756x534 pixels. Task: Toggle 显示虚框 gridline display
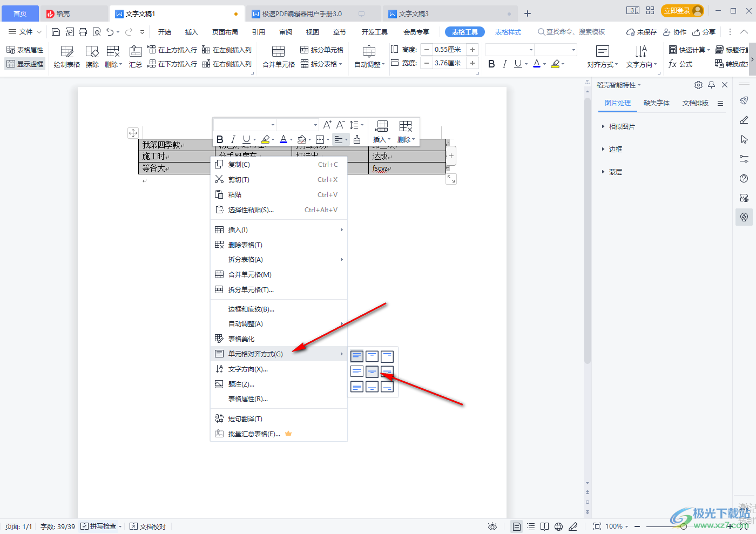(25, 64)
